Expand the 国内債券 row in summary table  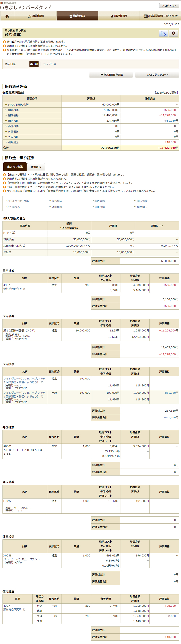click(13, 115)
